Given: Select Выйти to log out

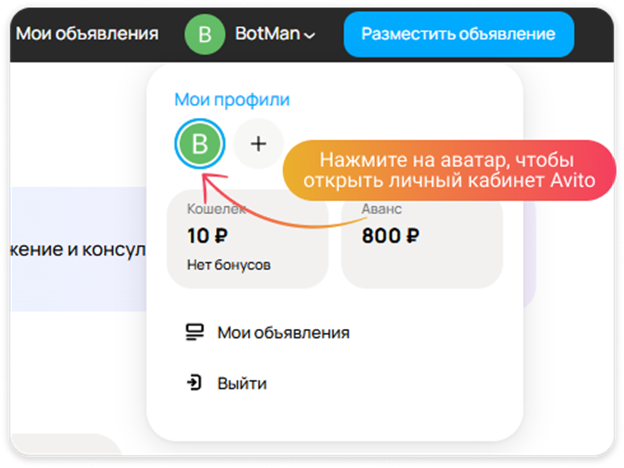Looking at the screenshot, I should pyautogui.click(x=242, y=383).
